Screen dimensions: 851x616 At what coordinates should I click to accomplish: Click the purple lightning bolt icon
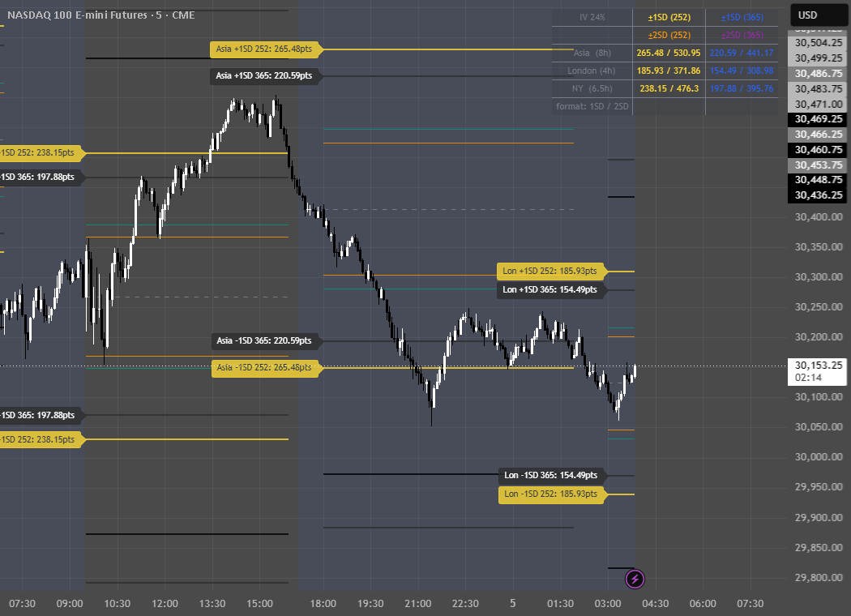pos(635,579)
